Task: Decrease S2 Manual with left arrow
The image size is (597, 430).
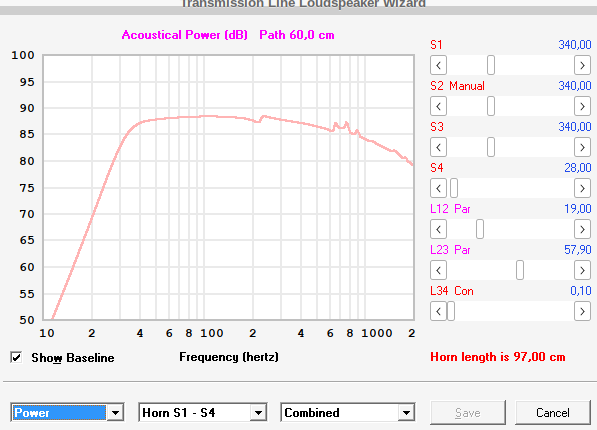Action: click(438, 106)
